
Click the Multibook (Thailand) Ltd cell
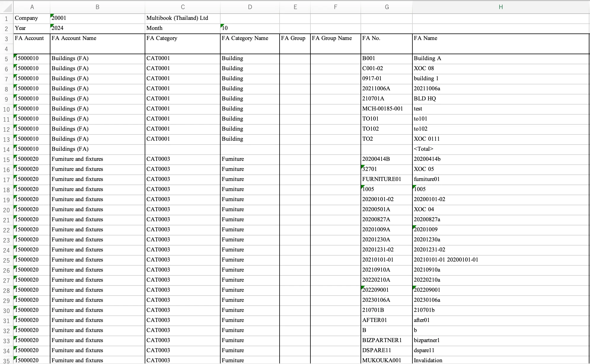(x=182, y=18)
